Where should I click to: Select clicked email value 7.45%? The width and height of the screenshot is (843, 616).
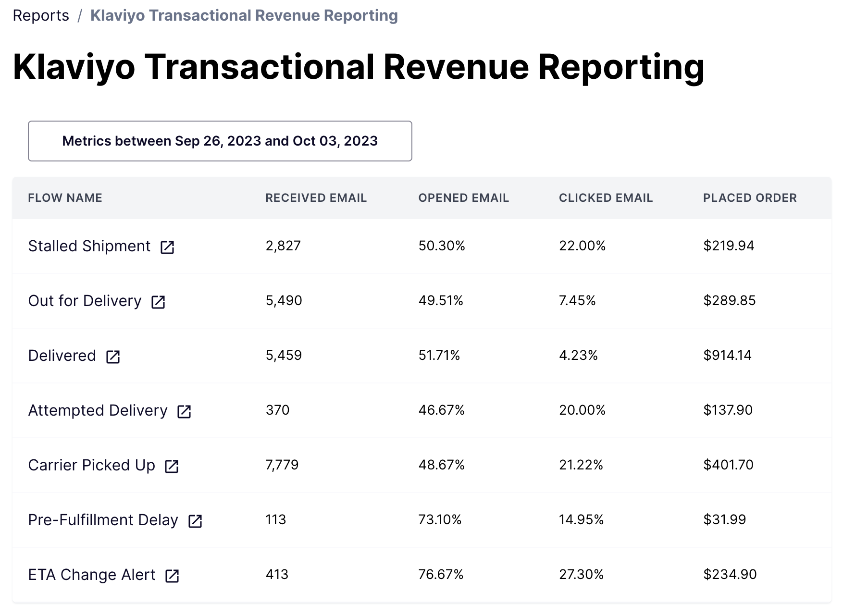(x=577, y=300)
